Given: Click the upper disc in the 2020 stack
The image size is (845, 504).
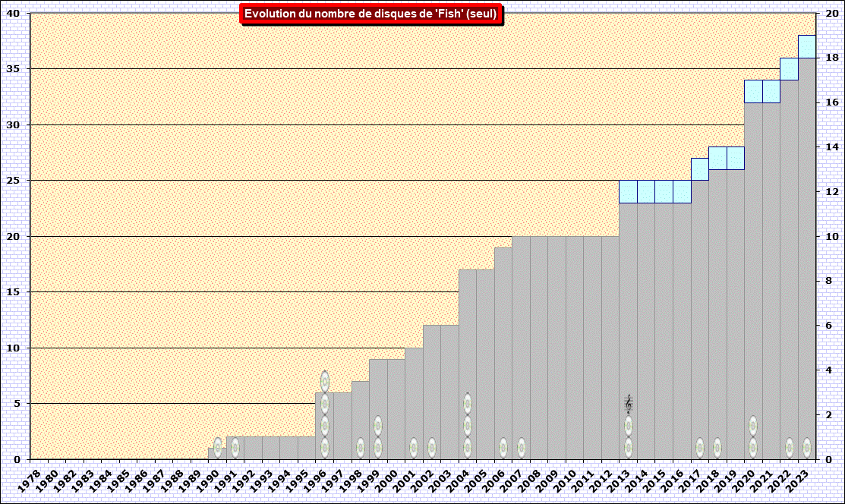Looking at the screenshot, I should tap(753, 426).
